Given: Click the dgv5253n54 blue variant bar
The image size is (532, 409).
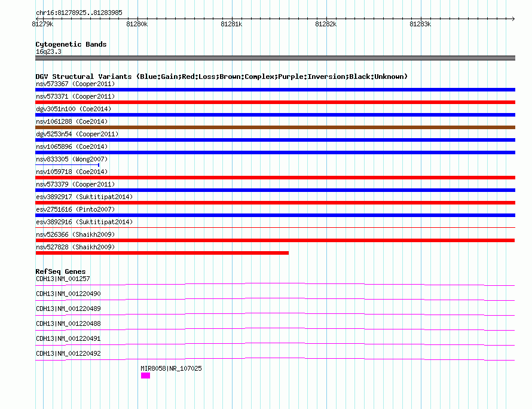Looking at the screenshot, I should click(x=275, y=140).
